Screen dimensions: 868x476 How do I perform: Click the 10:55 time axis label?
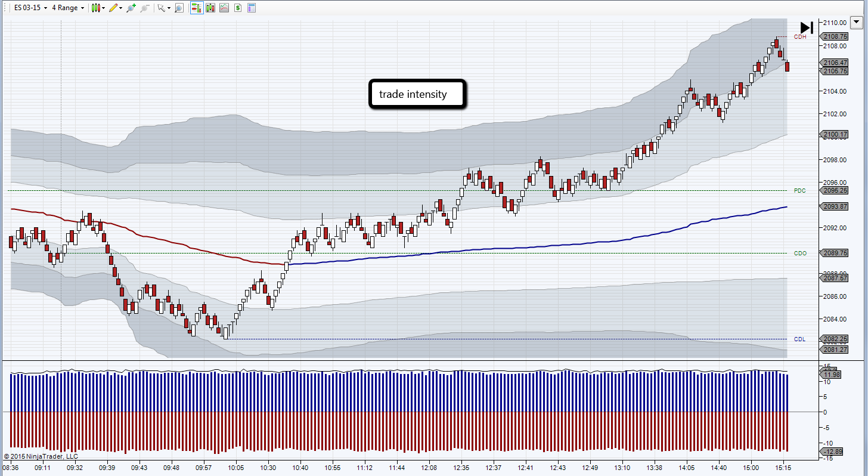click(x=333, y=468)
